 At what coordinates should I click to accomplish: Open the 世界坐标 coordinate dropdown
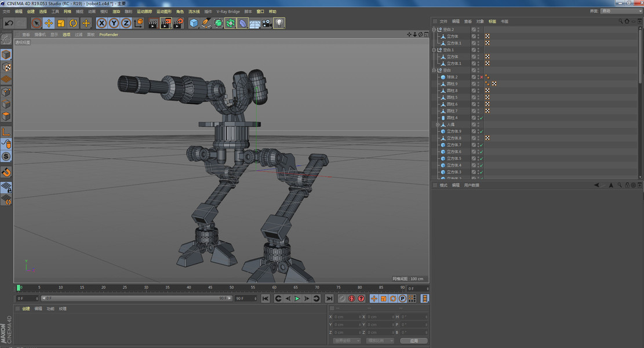(x=347, y=340)
